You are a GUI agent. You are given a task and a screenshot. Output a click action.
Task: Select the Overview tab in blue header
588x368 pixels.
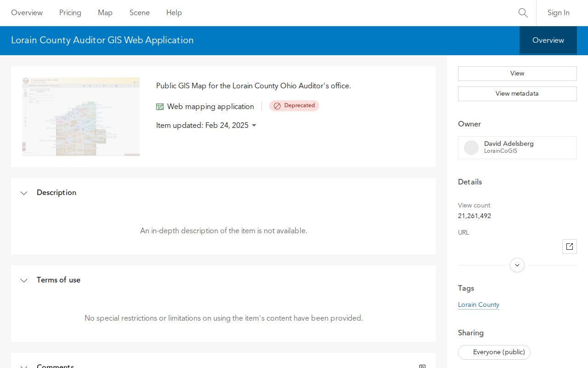click(548, 40)
